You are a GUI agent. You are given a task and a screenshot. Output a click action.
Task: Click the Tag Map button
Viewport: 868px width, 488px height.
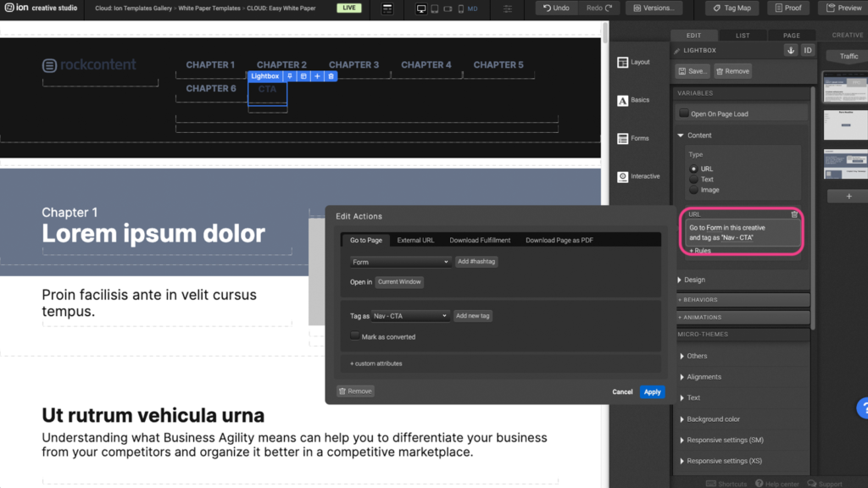732,8
